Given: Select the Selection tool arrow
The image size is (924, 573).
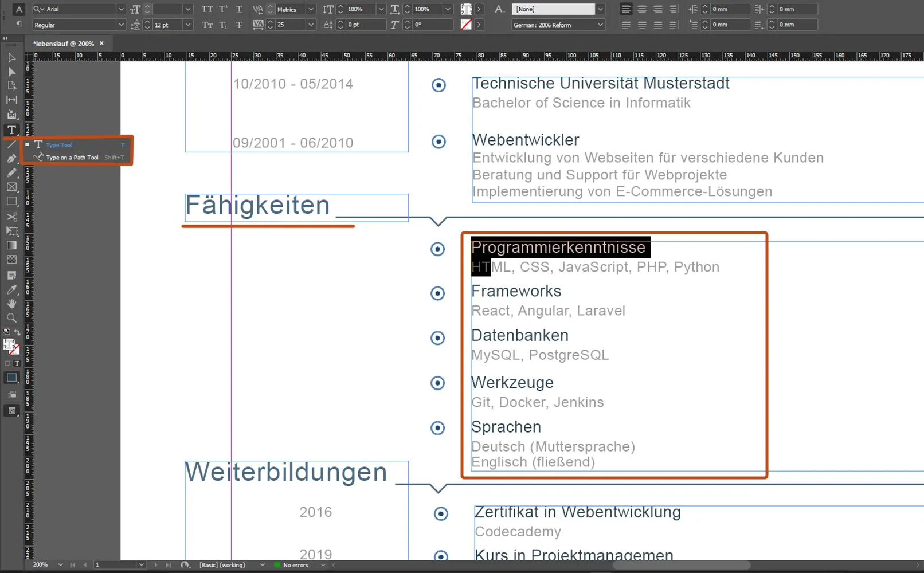Looking at the screenshot, I should pos(11,57).
